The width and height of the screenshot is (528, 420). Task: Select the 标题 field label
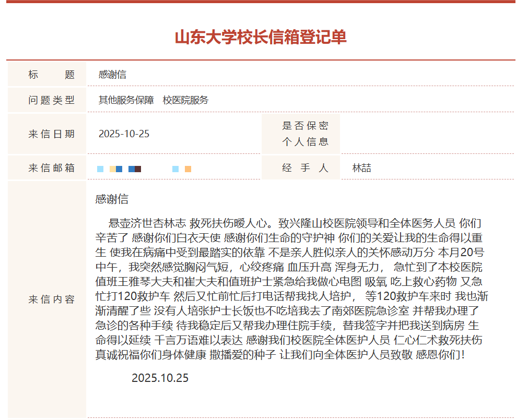pyautogui.click(x=51, y=75)
